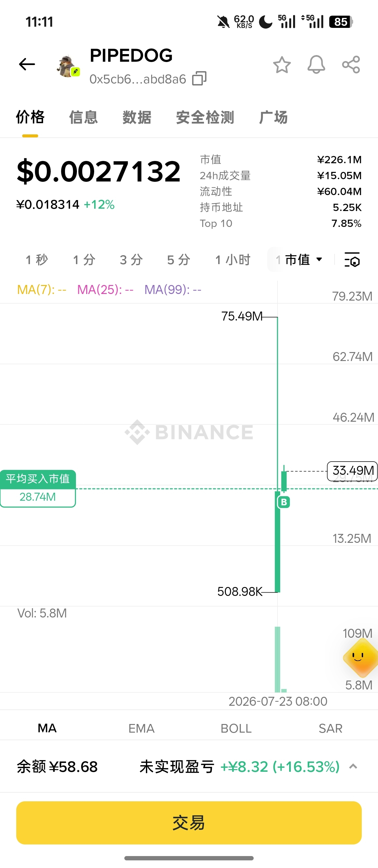The width and height of the screenshot is (378, 868).
Task: Expand the unrealized profit panel chevron
Action: (x=353, y=766)
